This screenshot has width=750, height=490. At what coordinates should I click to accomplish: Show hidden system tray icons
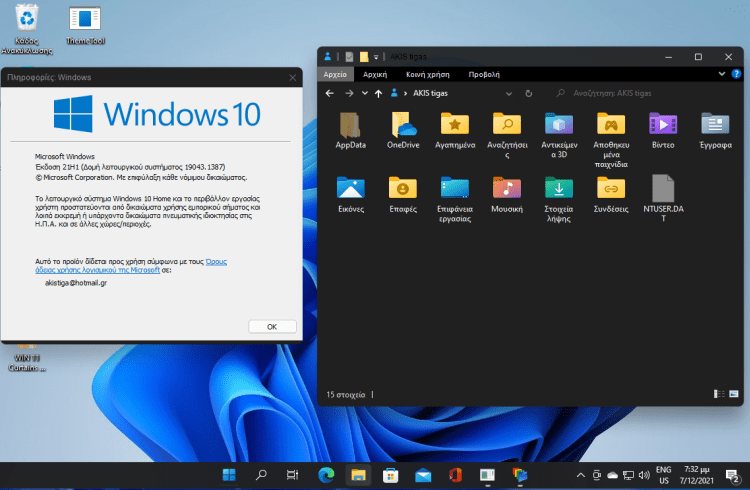580,475
